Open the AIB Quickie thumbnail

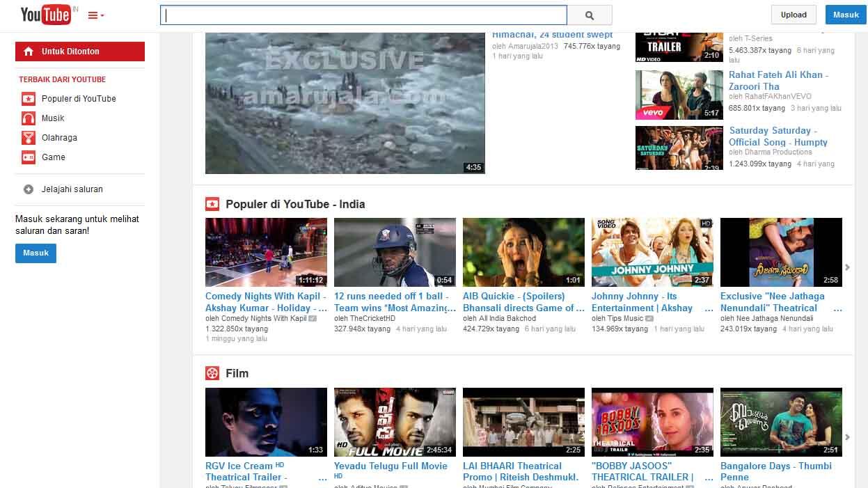point(523,252)
